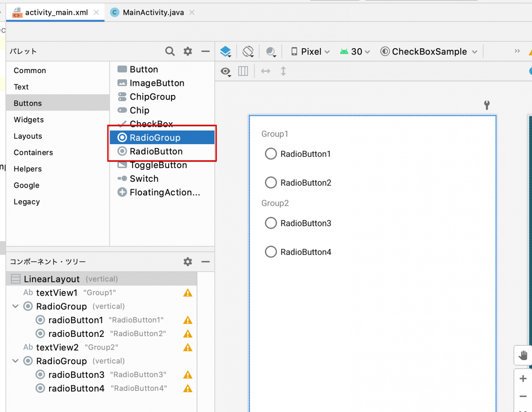Click the wrench icon above the preview
The width and height of the screenshot is (532, 412).
(x=487, y=105)
